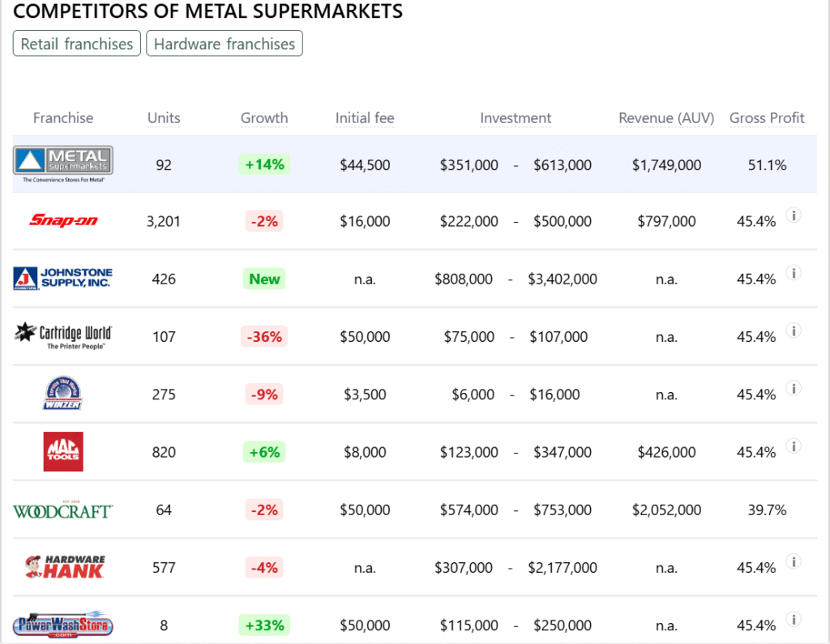Select the $75,000 investment value
830x644 pixels.
coord(469,336)
